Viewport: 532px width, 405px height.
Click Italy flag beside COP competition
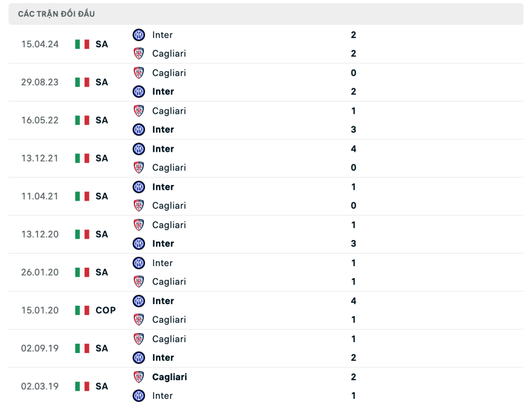(82, 310)
